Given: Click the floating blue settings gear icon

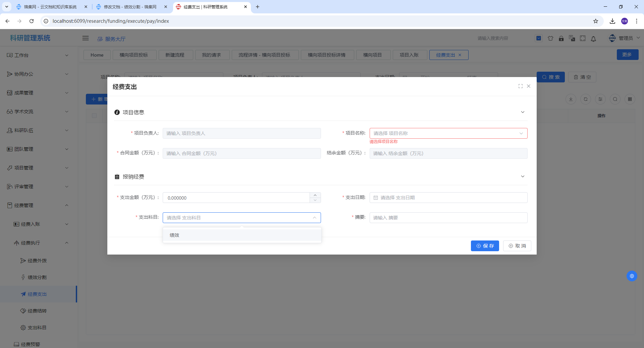Looking at the screenshot, I should coord(632,276).
